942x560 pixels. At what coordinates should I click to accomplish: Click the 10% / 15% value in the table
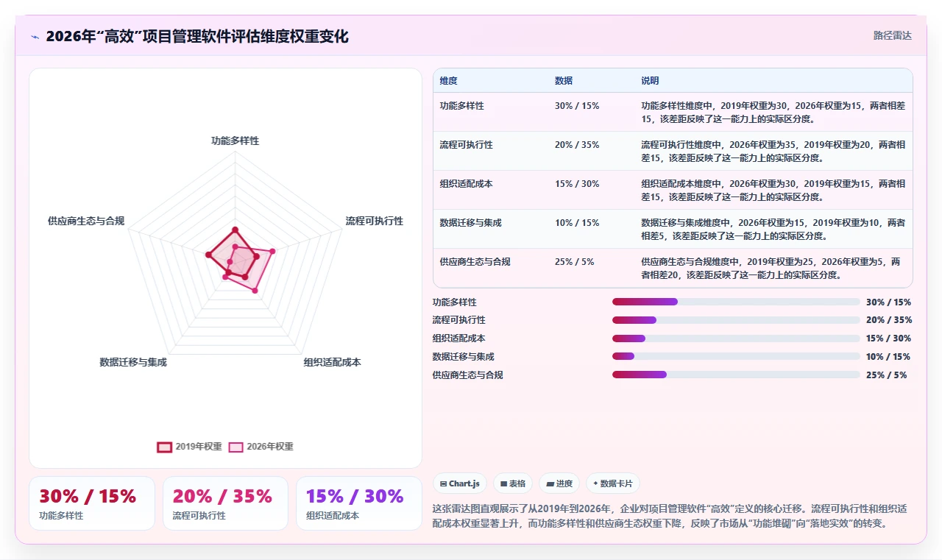pos(577,223)
